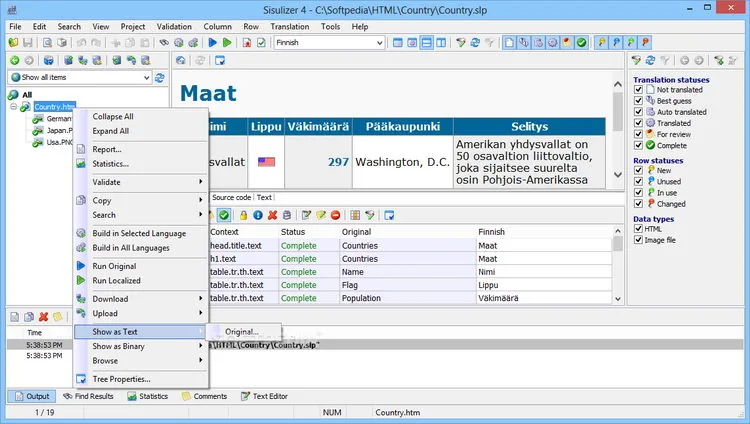The width and height of the screenshot is (750, 424).
Task: Click the red no-entry icon in row toolbar
Action: (x=335, y=215)
